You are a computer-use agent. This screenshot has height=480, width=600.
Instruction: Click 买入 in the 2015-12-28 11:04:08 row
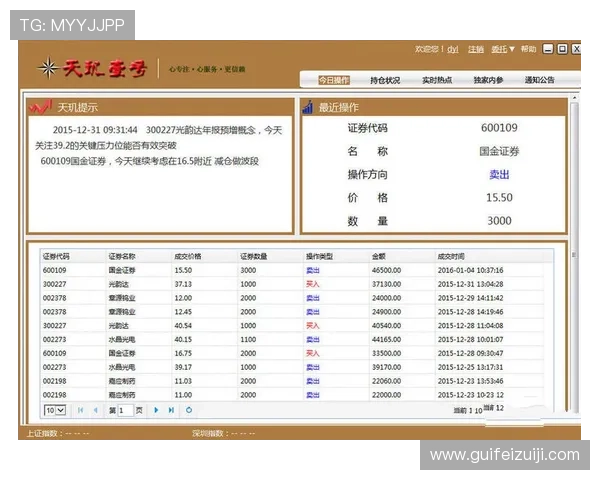click(313, 325)
